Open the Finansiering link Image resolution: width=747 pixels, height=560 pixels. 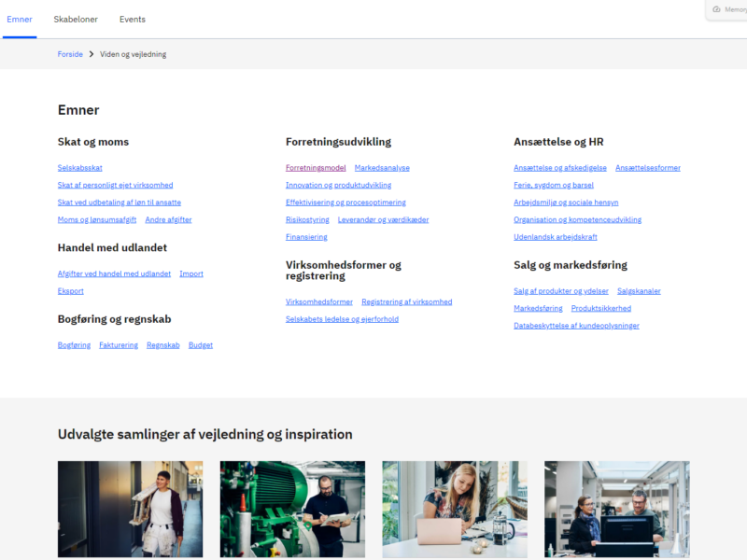click(x=306, y=237)
